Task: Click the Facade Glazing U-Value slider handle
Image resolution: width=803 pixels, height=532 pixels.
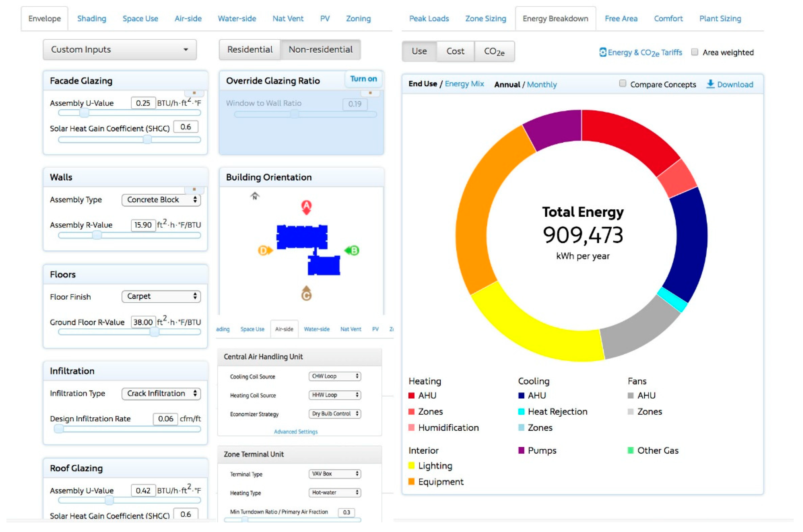Action: coord(84,113)
